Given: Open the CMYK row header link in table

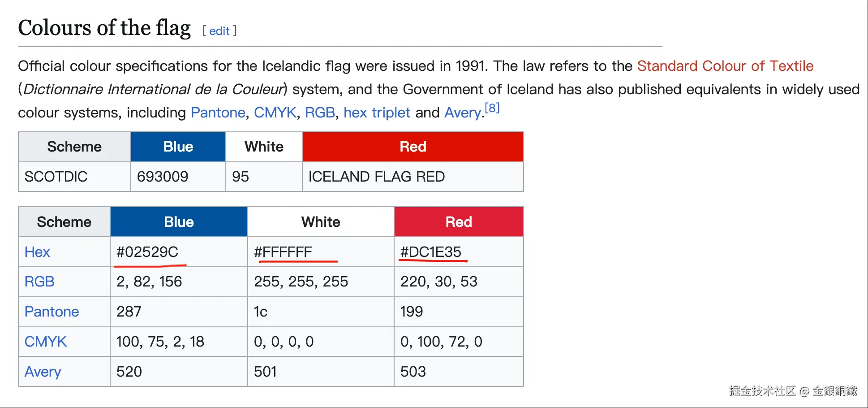Looking at the screenshot, I should (46, 342).
